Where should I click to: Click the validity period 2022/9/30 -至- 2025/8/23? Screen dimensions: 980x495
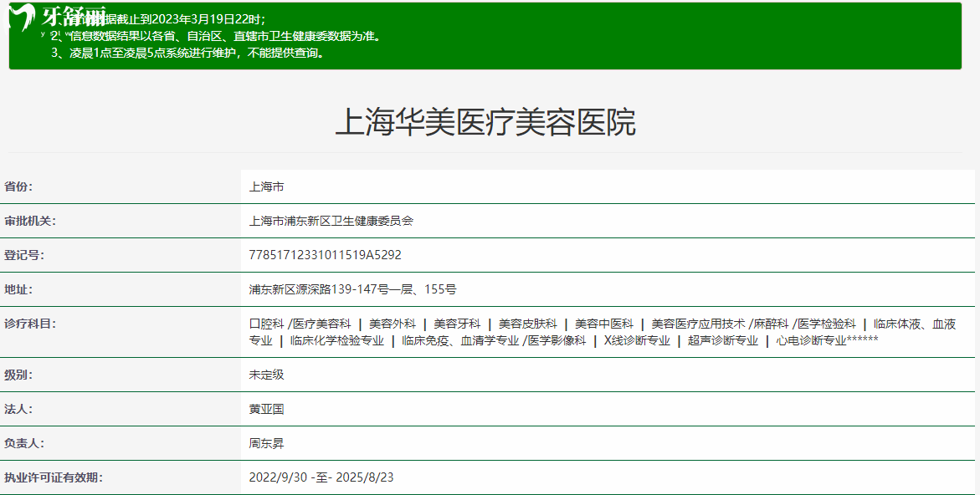(x=321, y=478)
